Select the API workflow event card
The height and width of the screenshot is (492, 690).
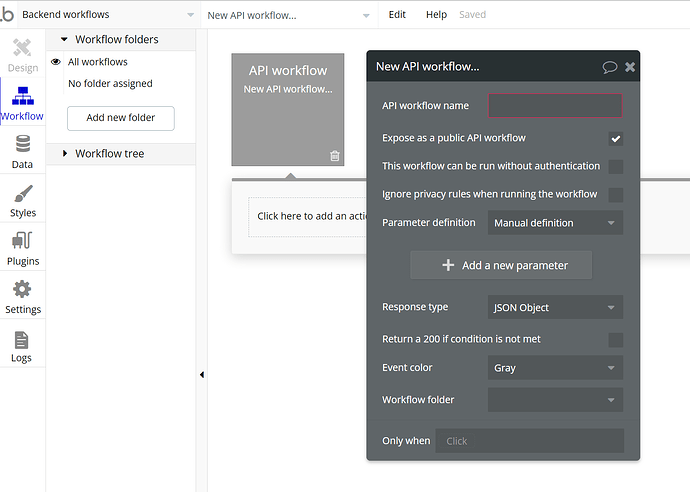(288, 110)
